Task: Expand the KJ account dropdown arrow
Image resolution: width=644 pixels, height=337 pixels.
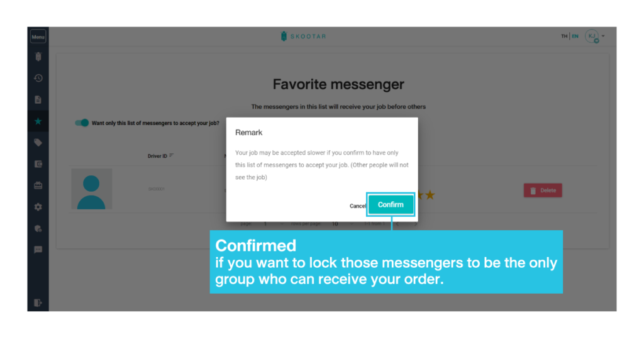Action: point(603,36)
